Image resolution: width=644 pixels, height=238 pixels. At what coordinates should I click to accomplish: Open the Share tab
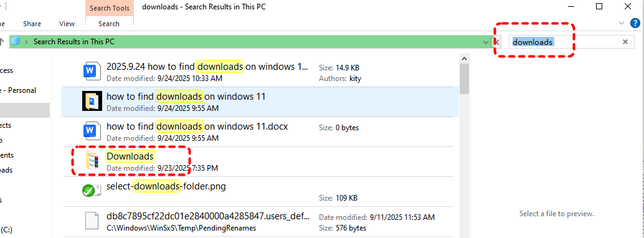[x=32, y=24]
